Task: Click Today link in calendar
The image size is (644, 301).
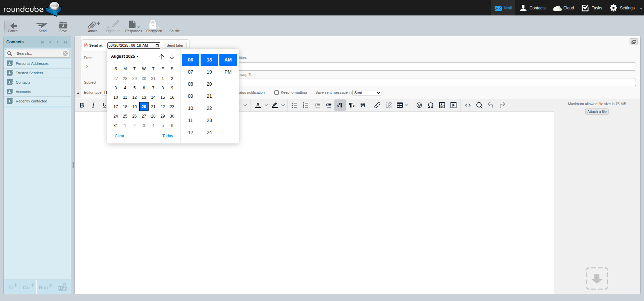Action: point(168,136)
